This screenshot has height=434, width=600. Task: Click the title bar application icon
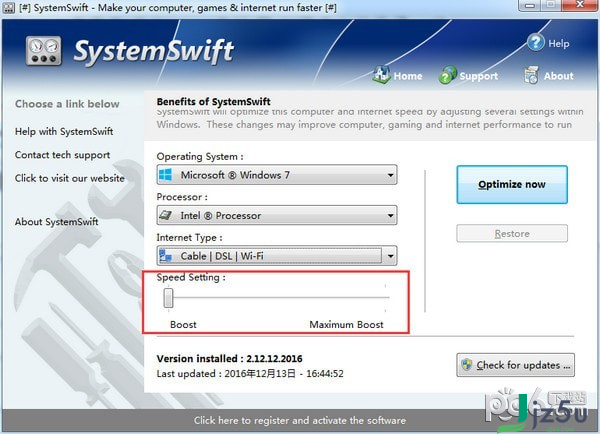8,7
